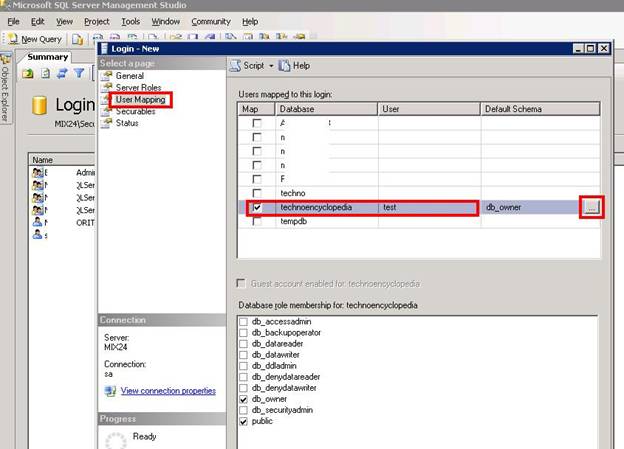This screenshot has width=624, height=449.
Task: Open the Object Explorer side panel tab
Action: tap(5, 90)
